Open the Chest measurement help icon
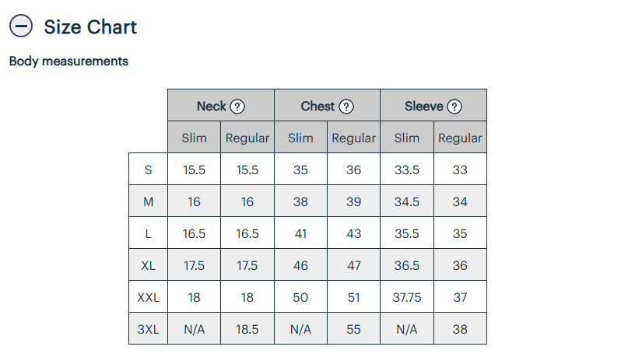Image resolution: width=621 pixels, height=364 pixels. 346,107
